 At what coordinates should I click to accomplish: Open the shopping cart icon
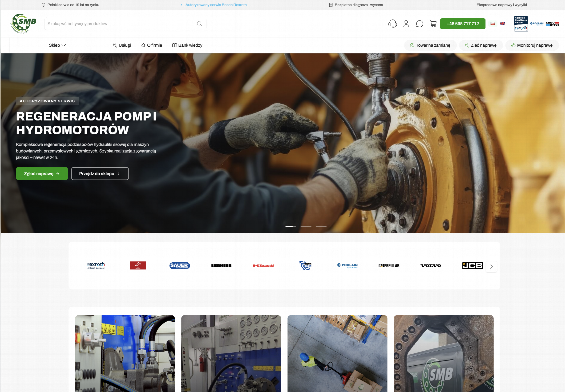433,24
